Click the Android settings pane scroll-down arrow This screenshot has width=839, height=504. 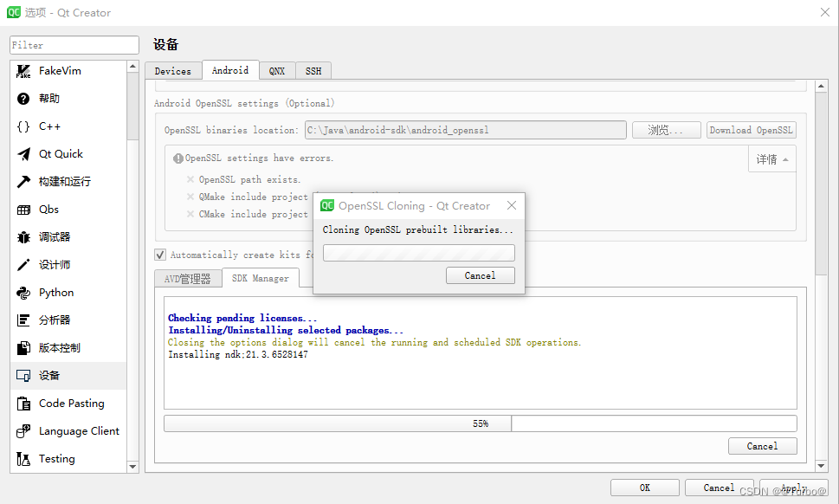pos(822,466)
